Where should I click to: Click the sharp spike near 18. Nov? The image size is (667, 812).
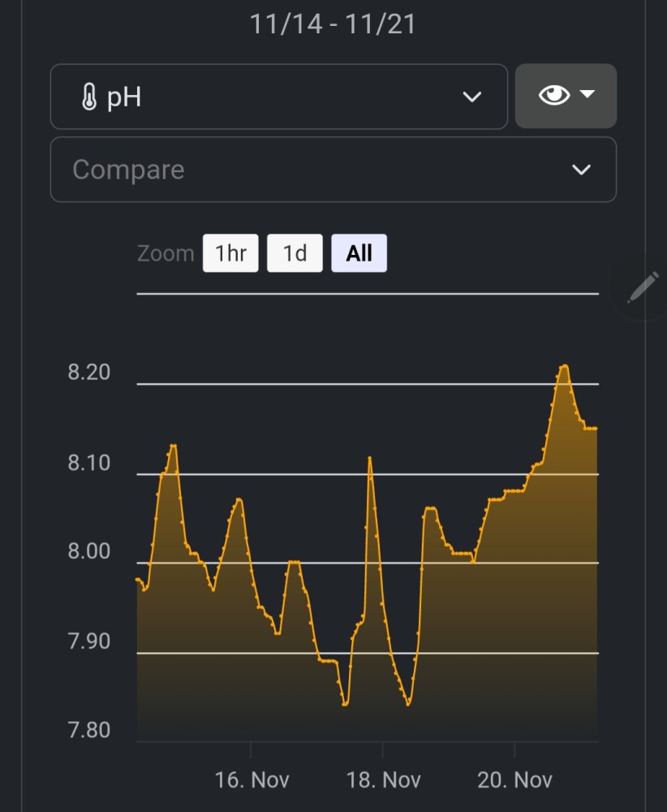[x=370, y=458]
